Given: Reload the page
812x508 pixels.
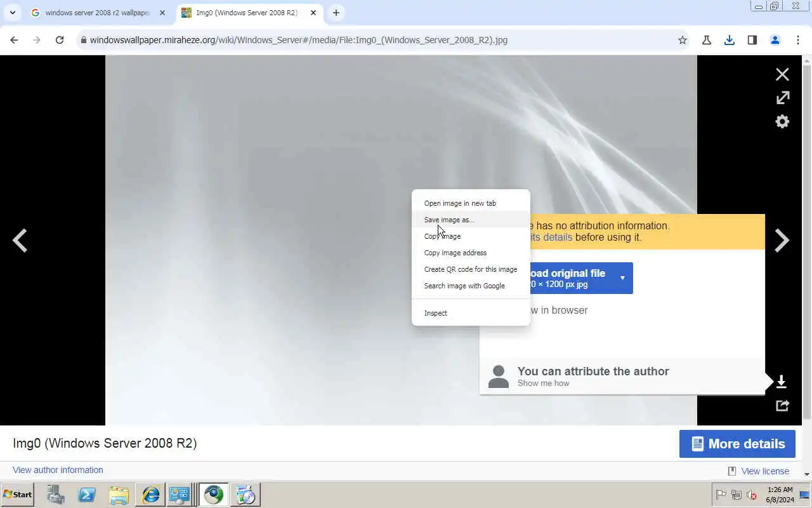Looking at the screenshot, I should [x=60, y=40].
